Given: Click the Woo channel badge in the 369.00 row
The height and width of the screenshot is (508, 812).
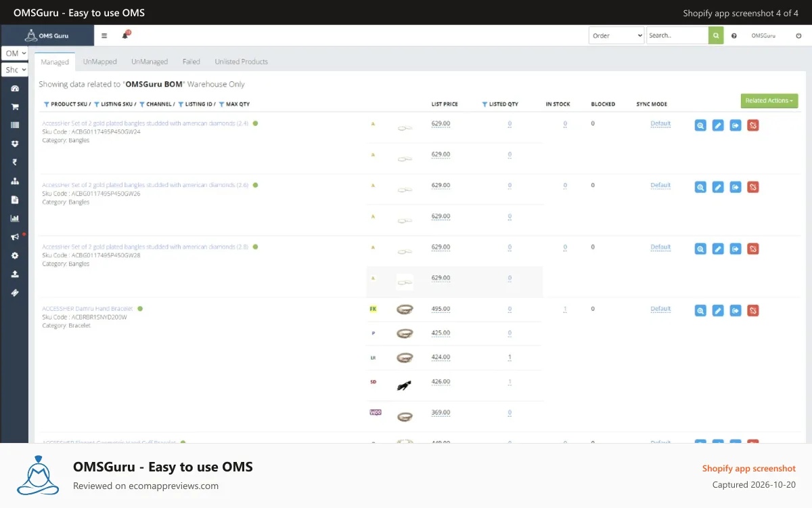Looking at the screenshot, I should (x=375, y=412).
